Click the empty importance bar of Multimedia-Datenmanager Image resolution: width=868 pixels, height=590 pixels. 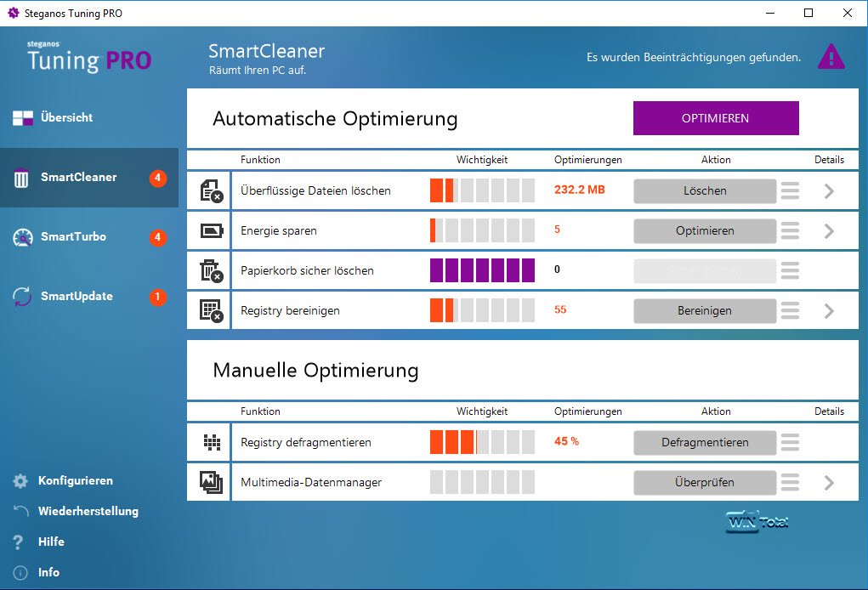[482, 482]
